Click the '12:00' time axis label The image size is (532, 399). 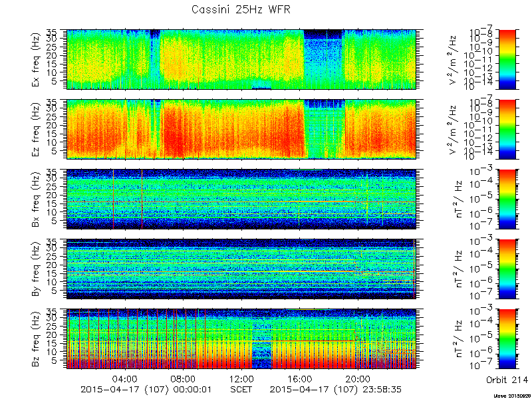click(x=241, y=379)
